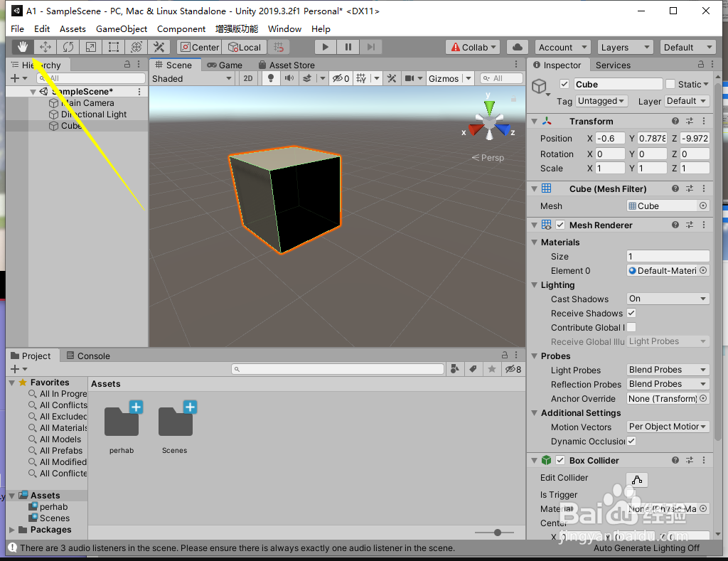Open Transform component help icon
The image size is (728, 561).
[675, 121]
